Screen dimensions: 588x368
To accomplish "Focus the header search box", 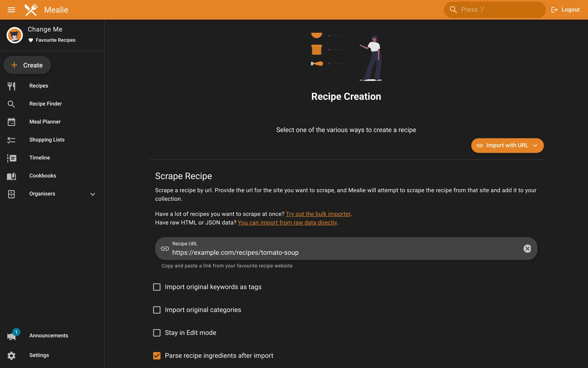I will pos(495,10).
